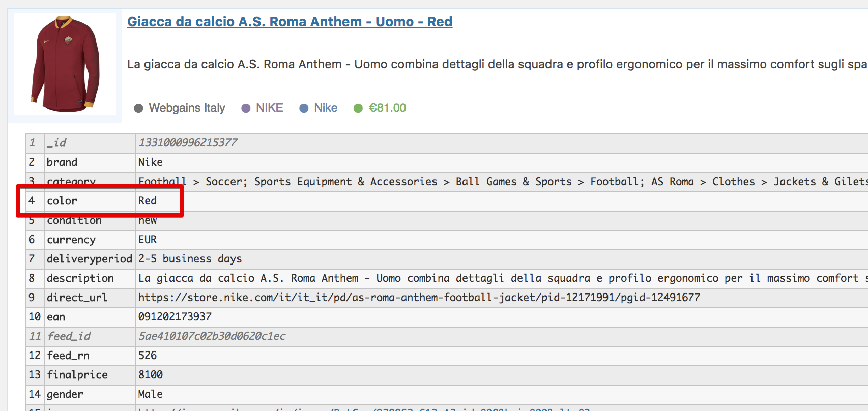
Task: Click row number 10 in the table
Action: point(35,317)
